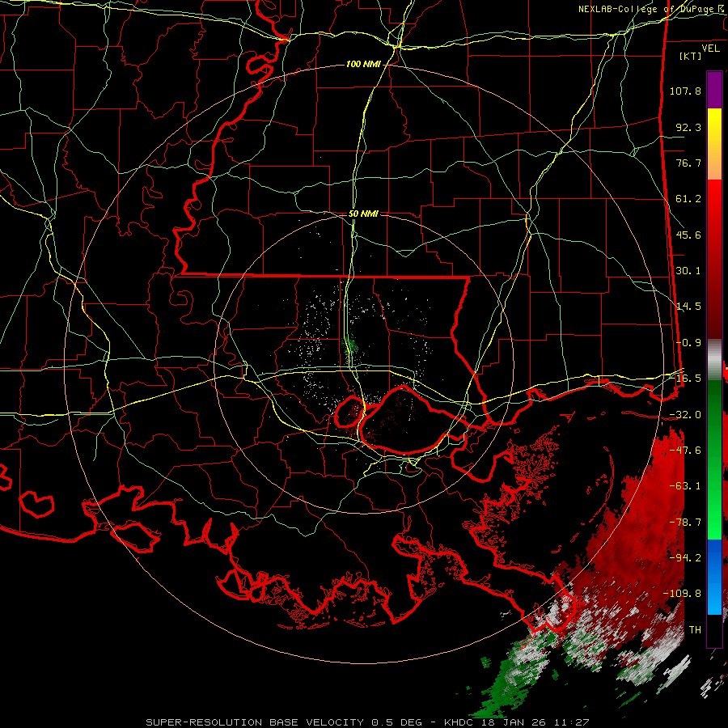Click the 61.2 legend value
This screenshot has height=728, width=728.
click(x=688, y=199)
